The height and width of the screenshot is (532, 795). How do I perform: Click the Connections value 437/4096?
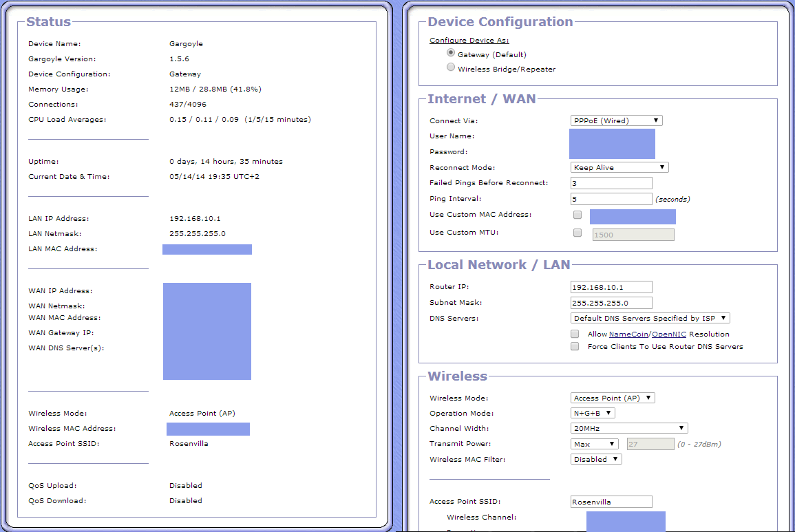(188, 105)
